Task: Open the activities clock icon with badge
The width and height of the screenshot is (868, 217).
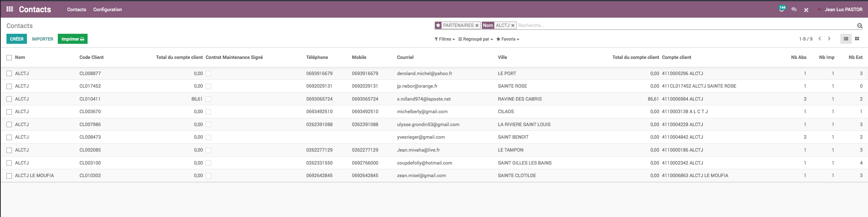Action: pyautogui.click(x=781, y=9)
